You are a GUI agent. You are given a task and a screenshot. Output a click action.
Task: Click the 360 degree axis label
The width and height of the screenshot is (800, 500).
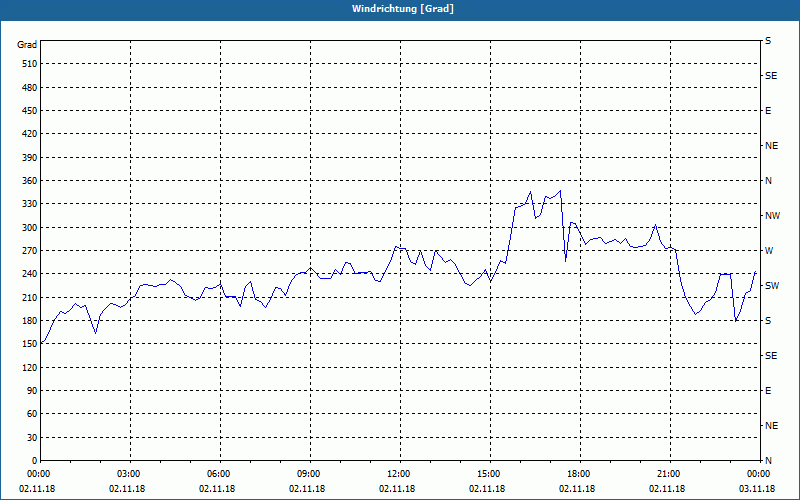(x=30, y=181)
